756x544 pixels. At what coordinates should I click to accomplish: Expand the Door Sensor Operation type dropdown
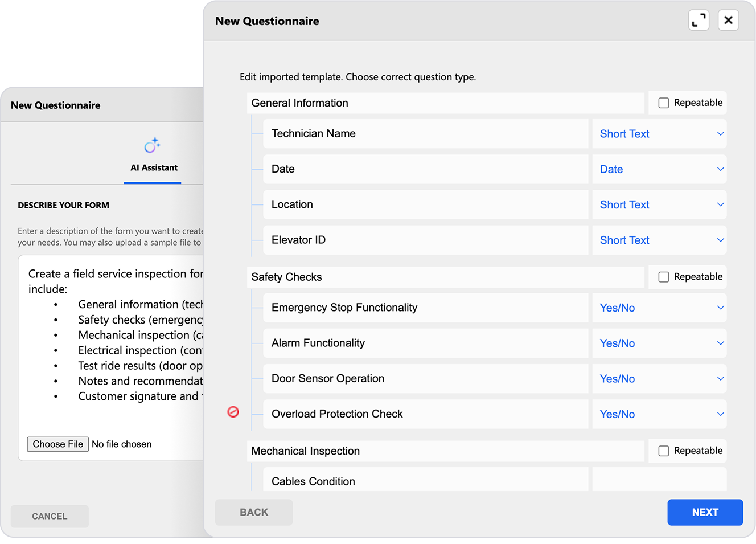[659, 379]
